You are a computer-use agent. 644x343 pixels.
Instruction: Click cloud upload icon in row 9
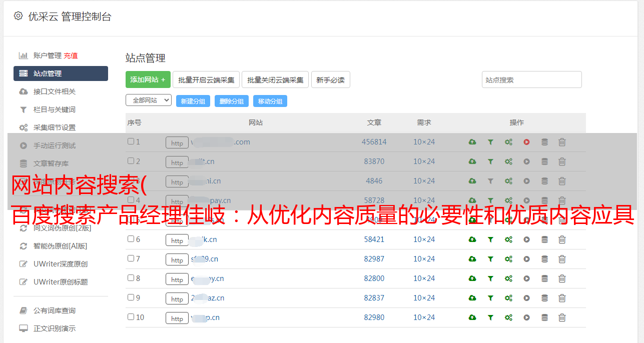coord(472,298)
